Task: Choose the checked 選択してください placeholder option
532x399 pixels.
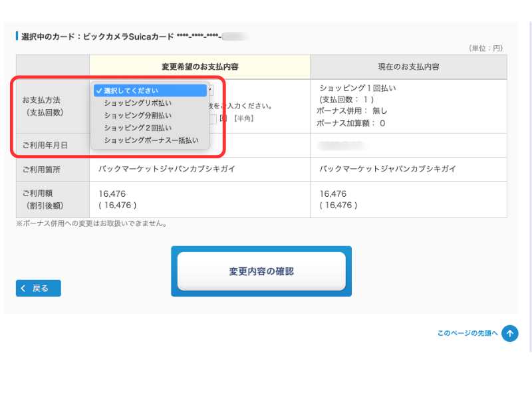Action: click(x=131, y=90)
